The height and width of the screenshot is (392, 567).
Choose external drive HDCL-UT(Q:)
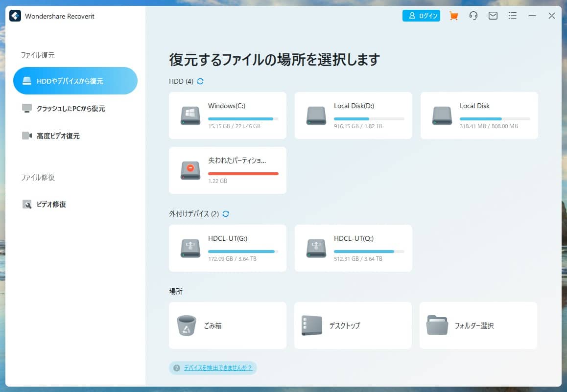pyautogui.click(x=353, y=248)
